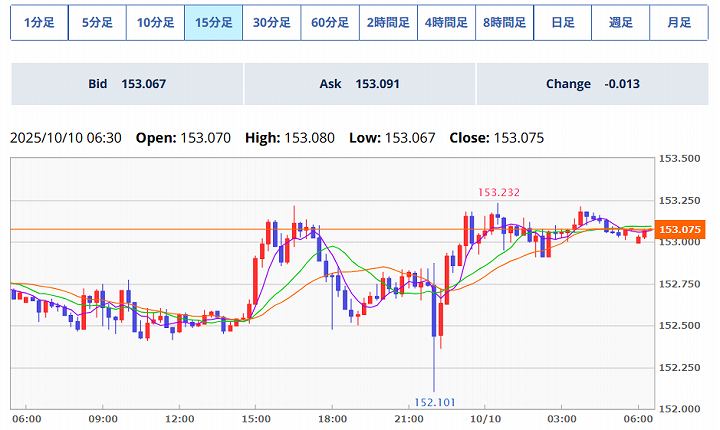Switch to weekly 週足 chart
This screenshot has height=430, width=720.
coord(620,22)
